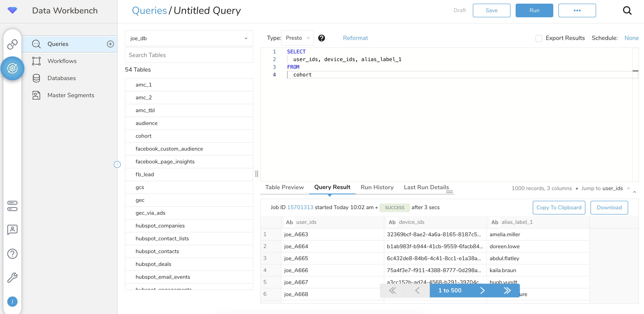Click the Databases navigation icon
The image size is (644, 314).
[x=36, y=78]
